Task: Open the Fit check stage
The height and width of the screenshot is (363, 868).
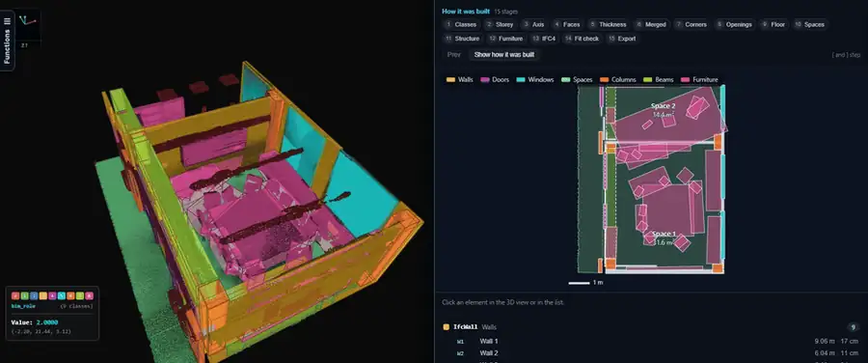Action: click(x=583, y=39)
